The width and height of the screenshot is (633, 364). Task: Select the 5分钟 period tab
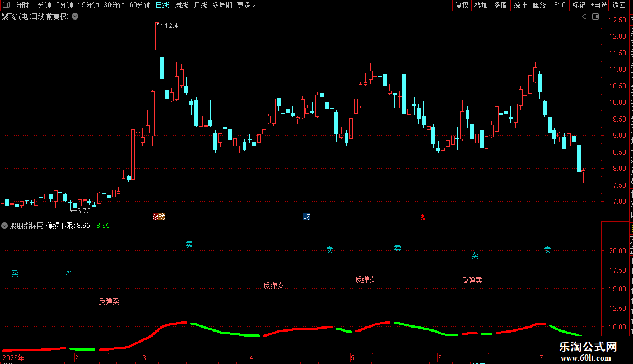pos(64,5)
